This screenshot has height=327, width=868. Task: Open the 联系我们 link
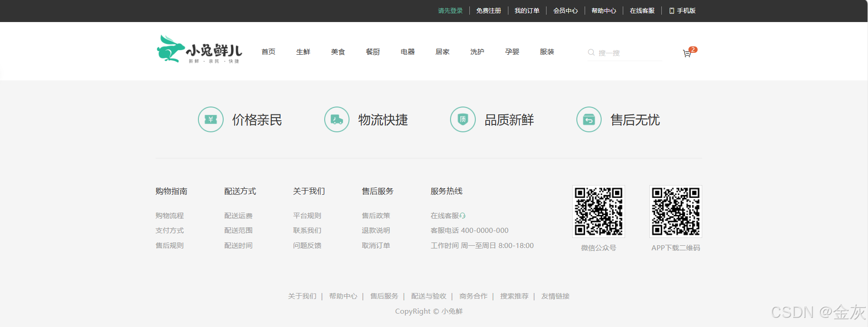click(307, 231)
